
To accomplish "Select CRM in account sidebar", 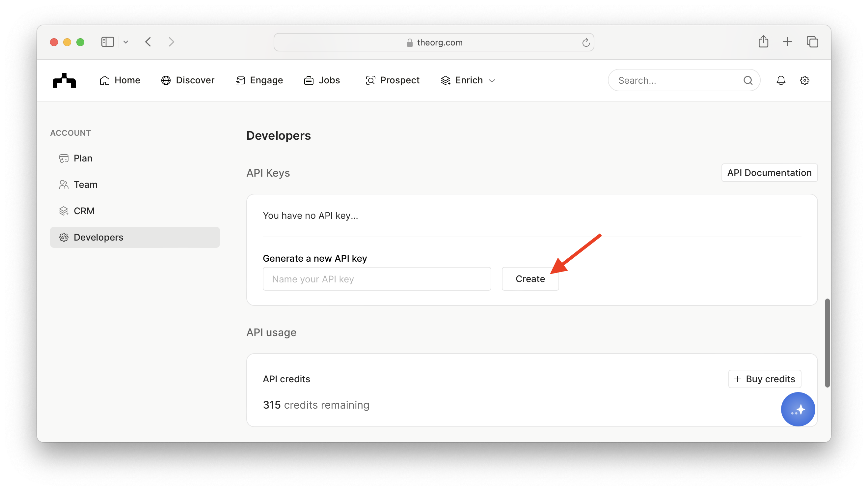I will click(x=135, y=211).
